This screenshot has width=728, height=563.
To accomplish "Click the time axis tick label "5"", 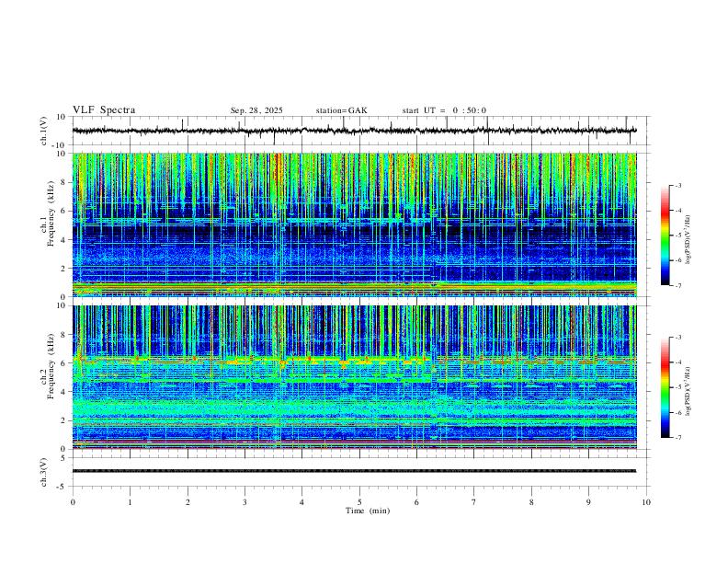I will 359,502.
